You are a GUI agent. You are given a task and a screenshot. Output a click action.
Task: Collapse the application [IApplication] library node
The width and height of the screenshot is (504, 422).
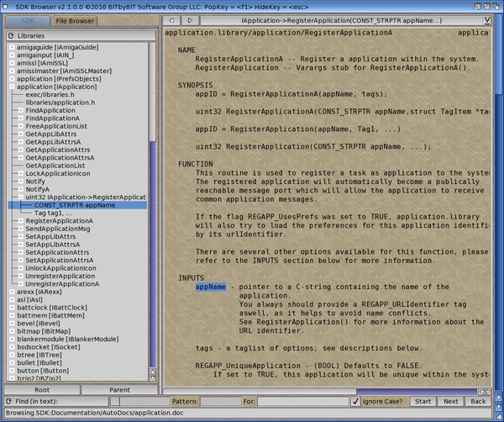(10, 86)
